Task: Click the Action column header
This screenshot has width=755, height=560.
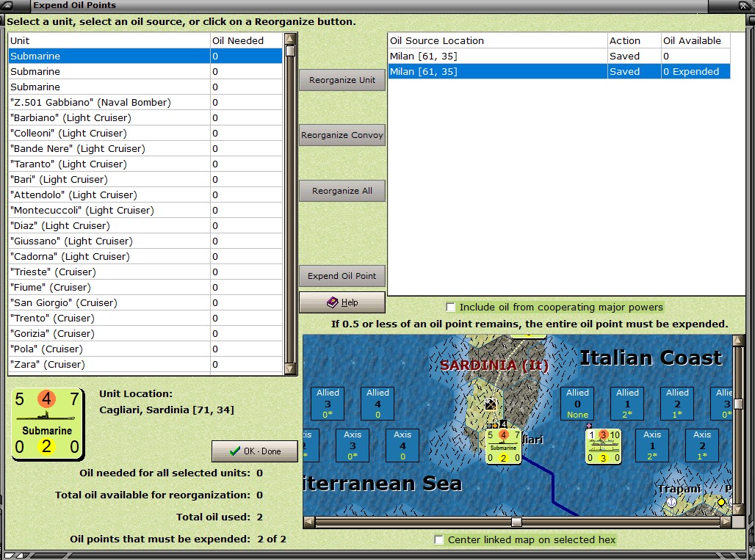Action: (634, 40)
